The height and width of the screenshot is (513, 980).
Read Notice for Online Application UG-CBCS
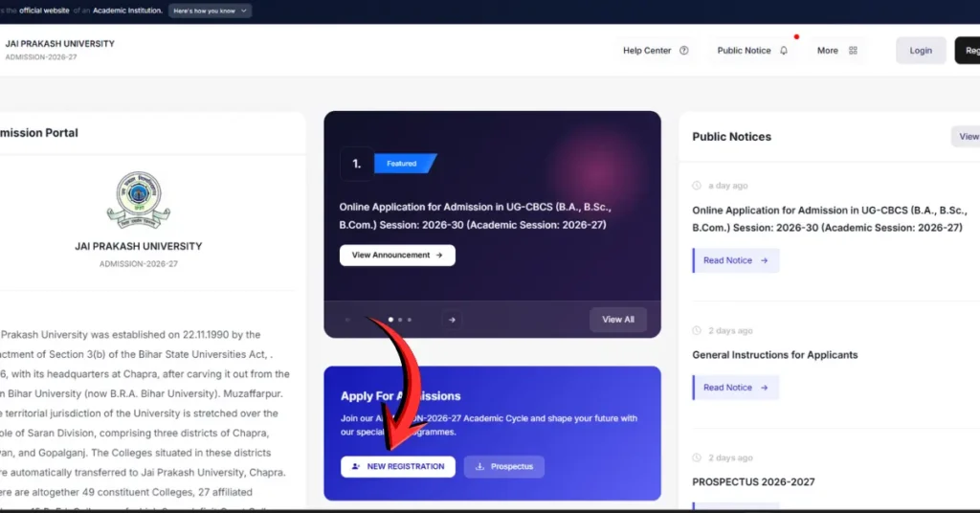(736, 260)
